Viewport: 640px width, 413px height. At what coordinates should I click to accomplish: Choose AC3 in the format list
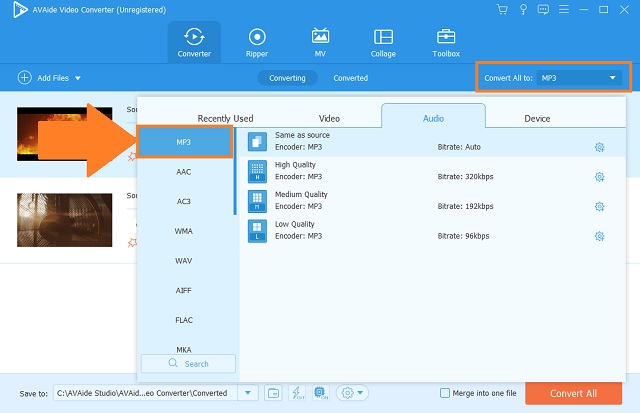pyautogui.click(x=184, y=201)
